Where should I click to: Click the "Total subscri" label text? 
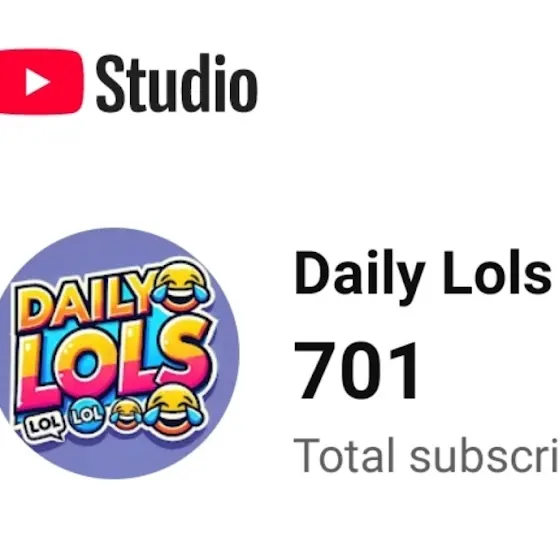pyautogui.click(x=426, y=455)
